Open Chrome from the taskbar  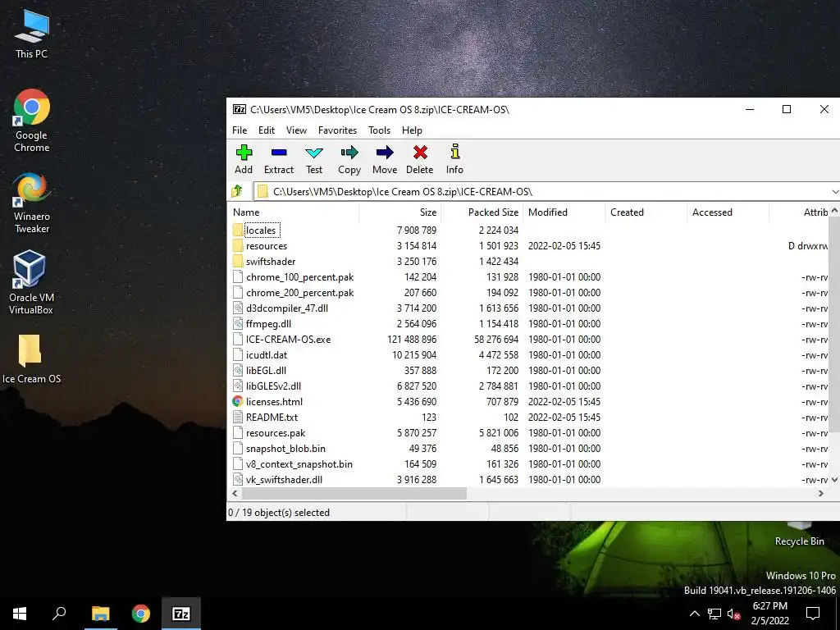coord(141,614)
